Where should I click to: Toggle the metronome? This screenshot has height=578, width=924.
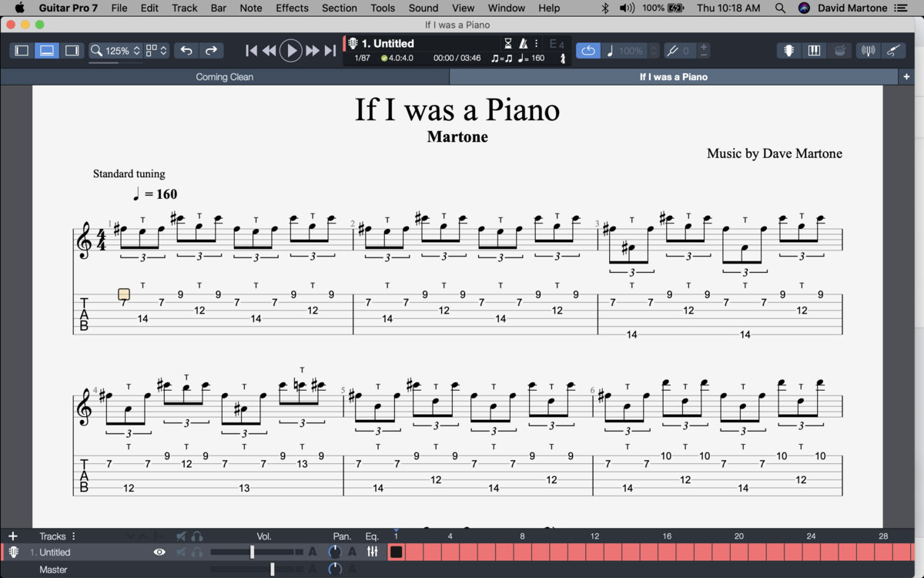tap(524, 44)
